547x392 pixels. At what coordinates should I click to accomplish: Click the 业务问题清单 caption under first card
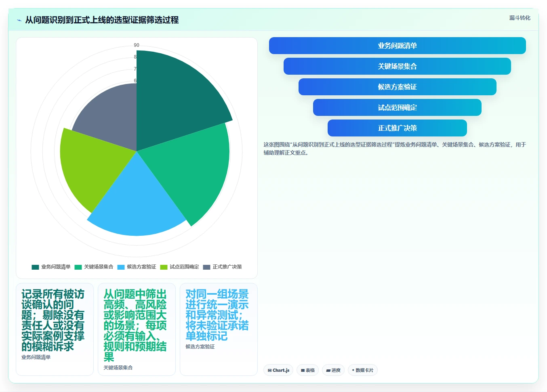pyautogui.click(x=36, y=357)
